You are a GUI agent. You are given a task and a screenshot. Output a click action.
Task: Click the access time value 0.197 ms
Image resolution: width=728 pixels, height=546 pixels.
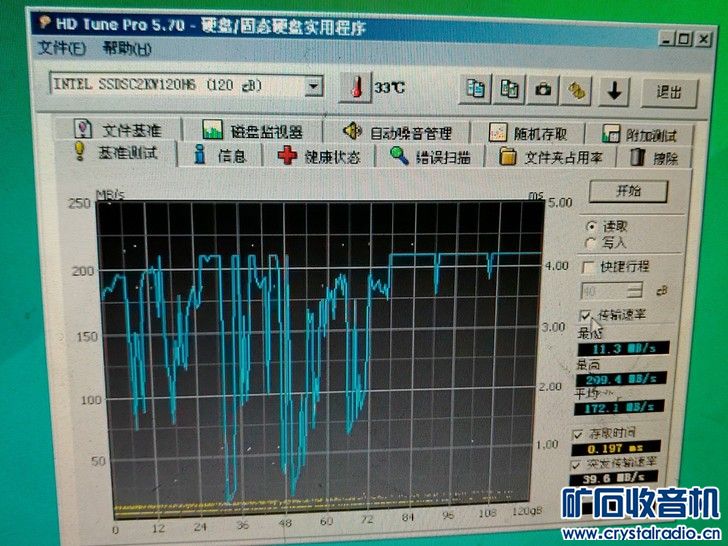coord(616,448)
